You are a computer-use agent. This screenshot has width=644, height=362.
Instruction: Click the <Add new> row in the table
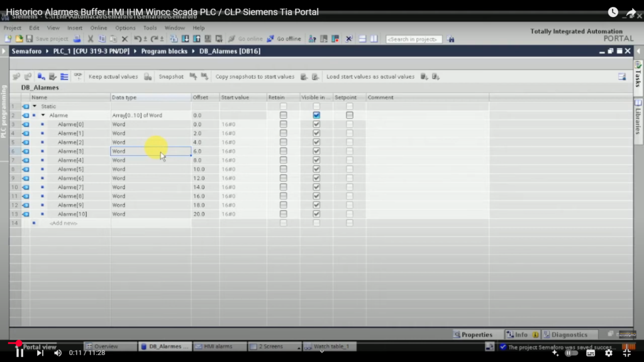point(64,223)
